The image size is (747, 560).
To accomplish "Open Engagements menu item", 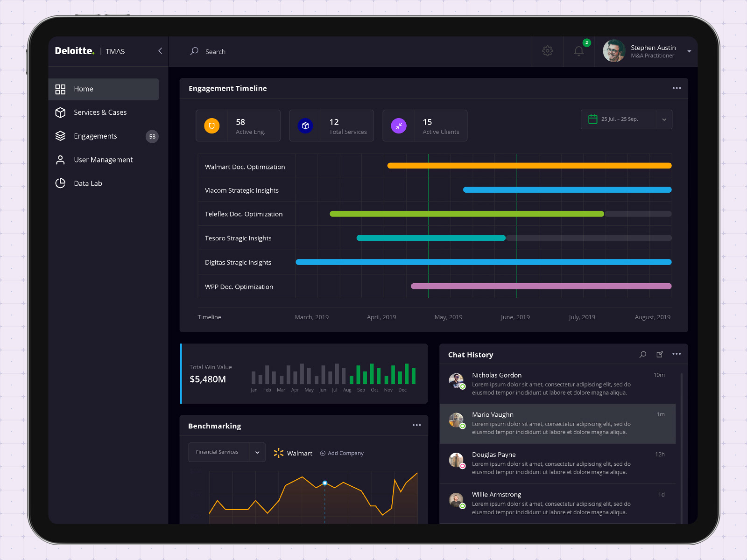I will point(104,136).
